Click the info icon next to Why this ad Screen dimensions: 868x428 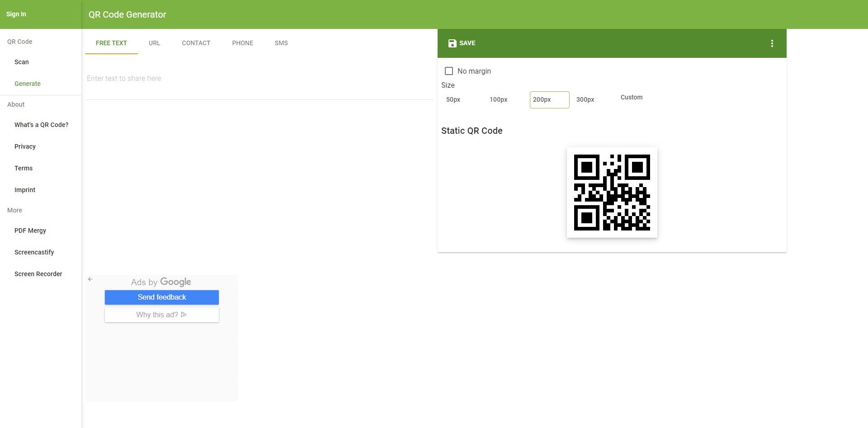point(184,315)
